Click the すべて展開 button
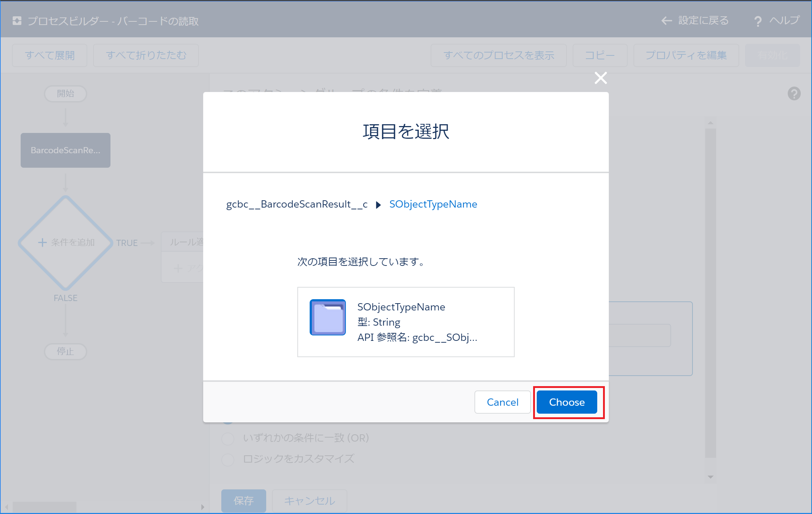The height and width of the screenshot is (514, 812). tap(50, 55)
